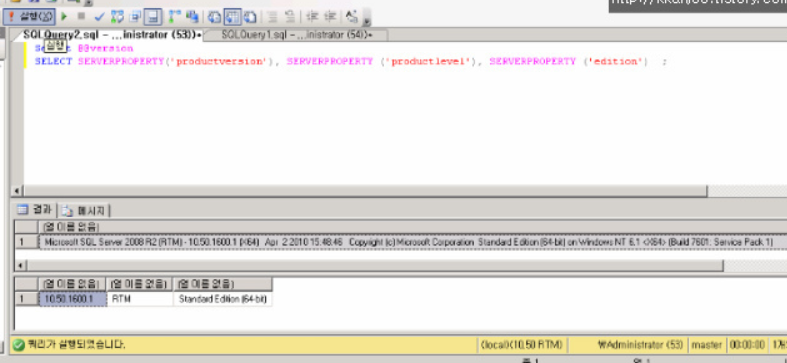Click the green query success status icon
This screenshot has height=363, width=787.
point(19,345)
